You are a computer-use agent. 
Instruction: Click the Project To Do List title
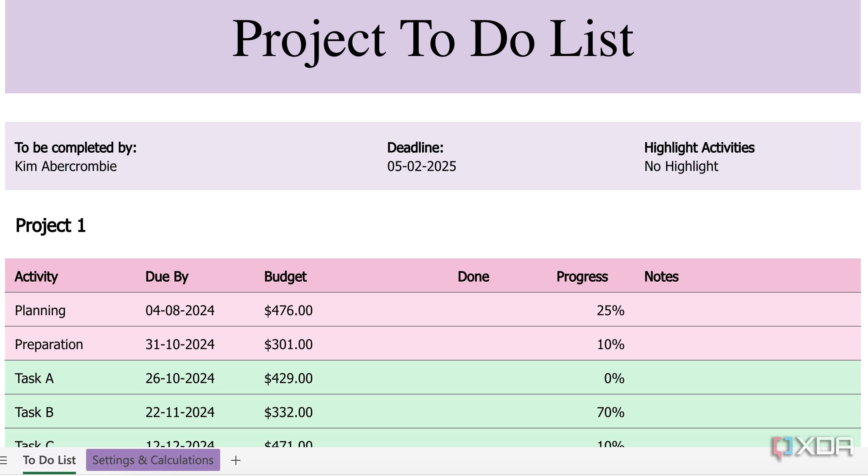pos(433,39)
